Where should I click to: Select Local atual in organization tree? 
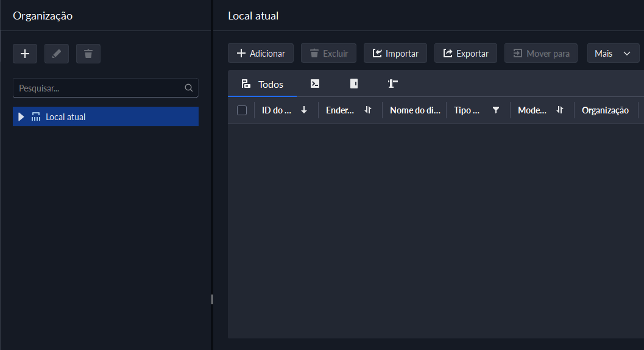[66, 117]
